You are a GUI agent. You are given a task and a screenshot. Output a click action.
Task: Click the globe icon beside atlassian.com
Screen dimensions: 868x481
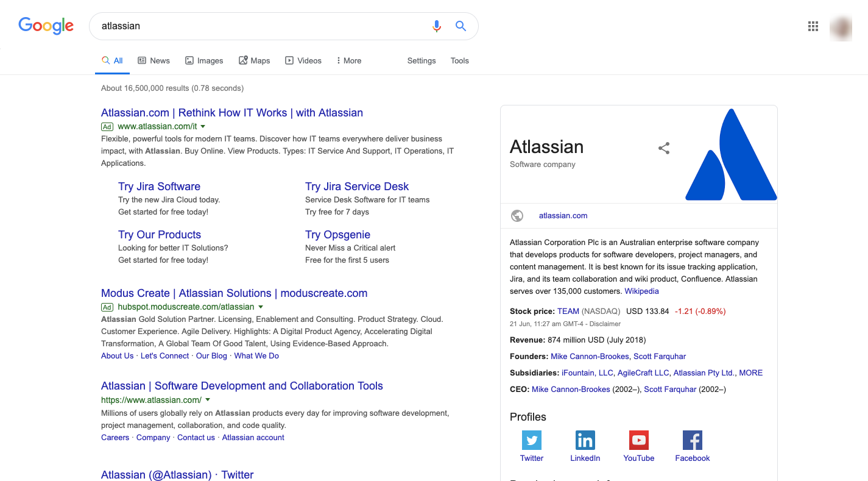(517, 216)
